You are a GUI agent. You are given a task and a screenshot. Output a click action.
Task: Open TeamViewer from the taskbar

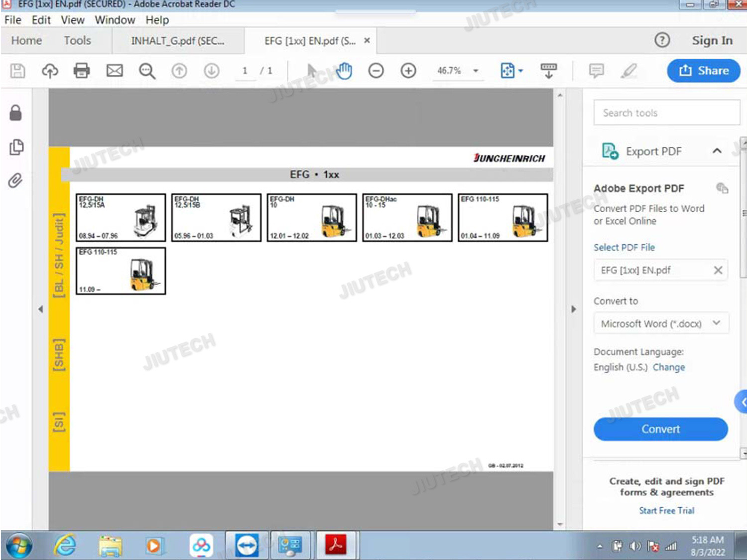tap(248, 546)
